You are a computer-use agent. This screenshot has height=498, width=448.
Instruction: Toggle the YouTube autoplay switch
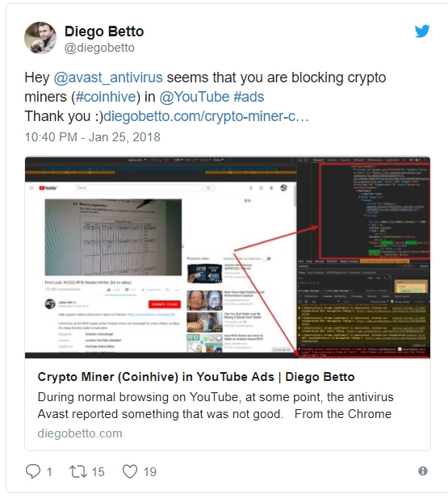click(268, 258)
